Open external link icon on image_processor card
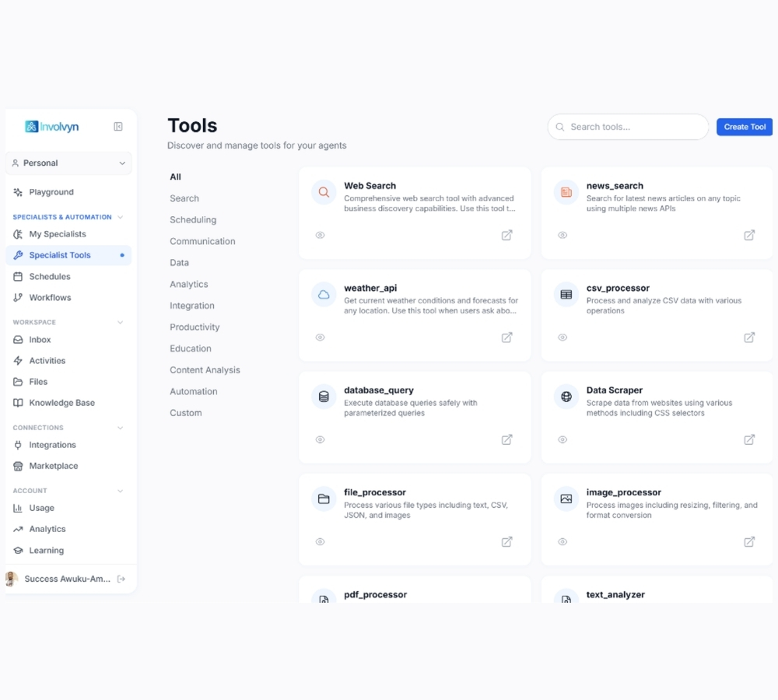The height and width of the screenshot is (700, 778). [x=749, y=542]
